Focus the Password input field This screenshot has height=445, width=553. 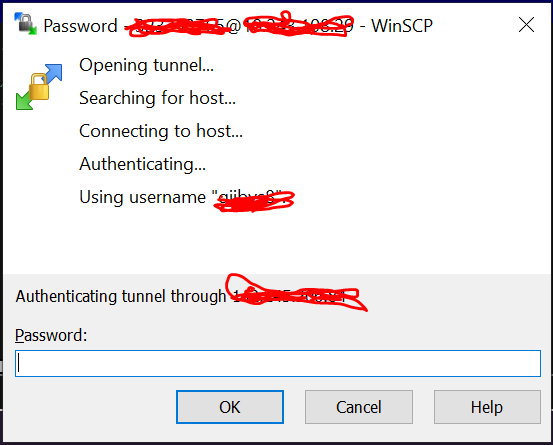tap(278, 363)
